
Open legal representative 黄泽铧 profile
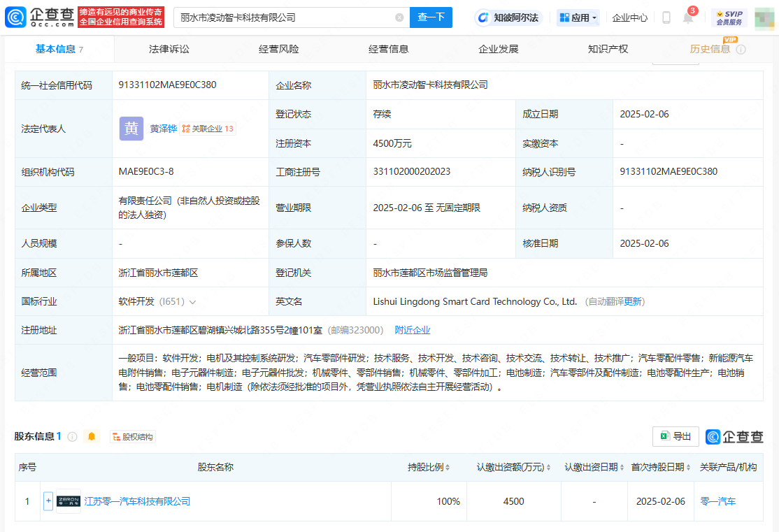(164, 129)
